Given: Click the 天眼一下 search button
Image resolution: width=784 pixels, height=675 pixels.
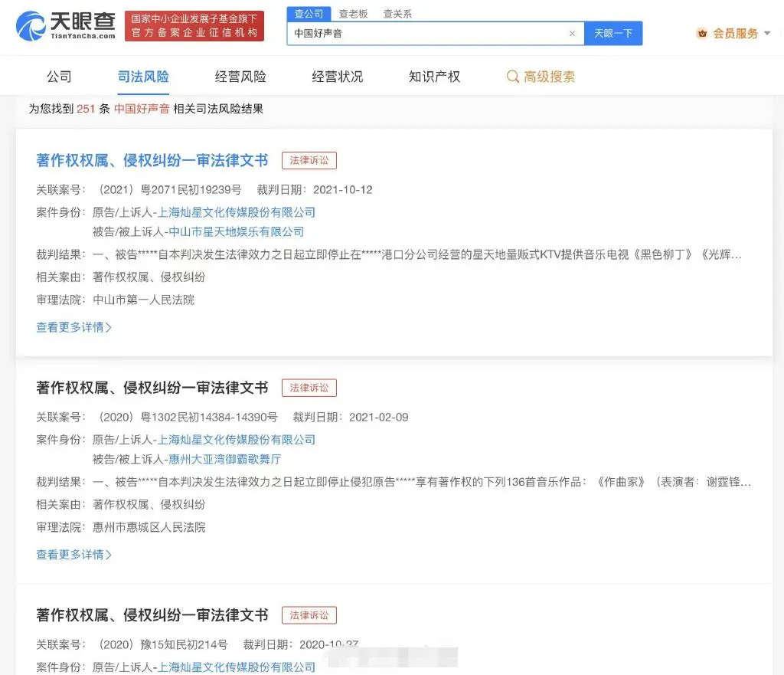Looking at the screenshot, I should click(613, 34).
